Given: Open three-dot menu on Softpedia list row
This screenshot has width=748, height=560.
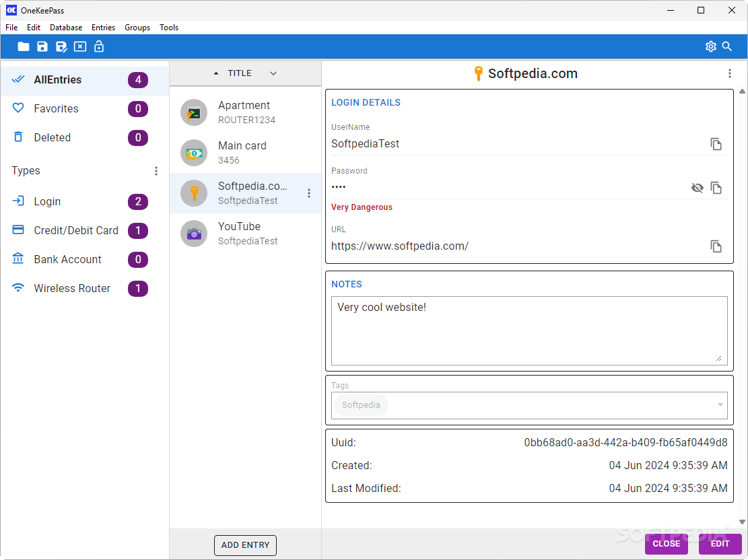Looking at the screenshot, I should click(x=309, y=193).
